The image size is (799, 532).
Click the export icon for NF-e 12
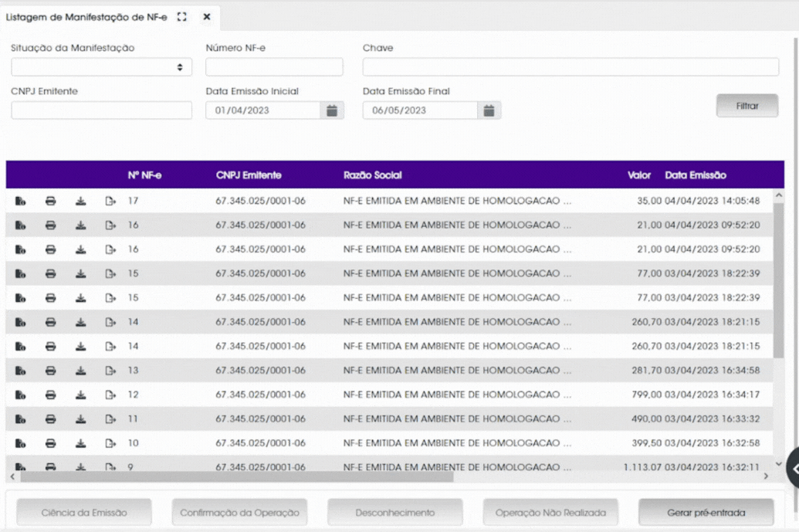(x=110, y=395)
